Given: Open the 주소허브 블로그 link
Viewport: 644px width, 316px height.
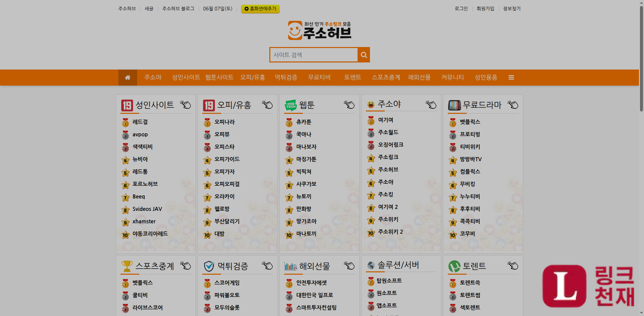Looking at the screenshot, I should (178, 9).
